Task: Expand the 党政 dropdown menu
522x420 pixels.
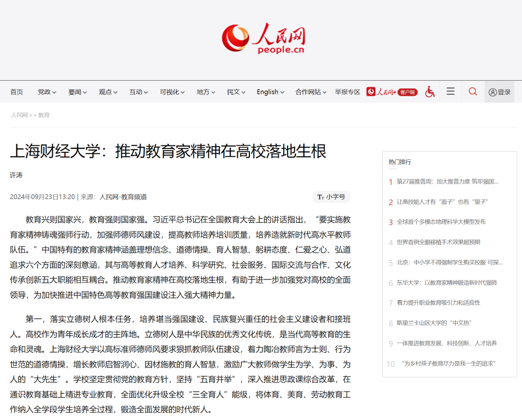Action: 47,92
